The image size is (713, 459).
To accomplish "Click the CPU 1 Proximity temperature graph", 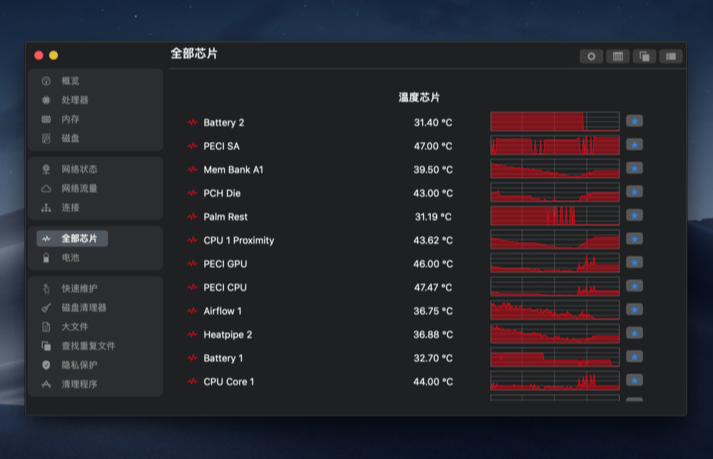I will pos(555,240).
